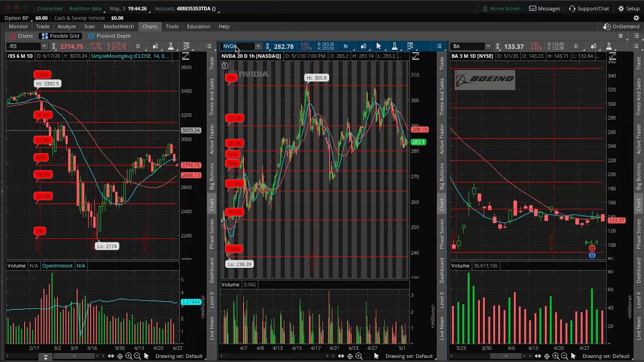Zoom in on the BA chart
Screen dimensions: 644x362
tap(555, 356)
